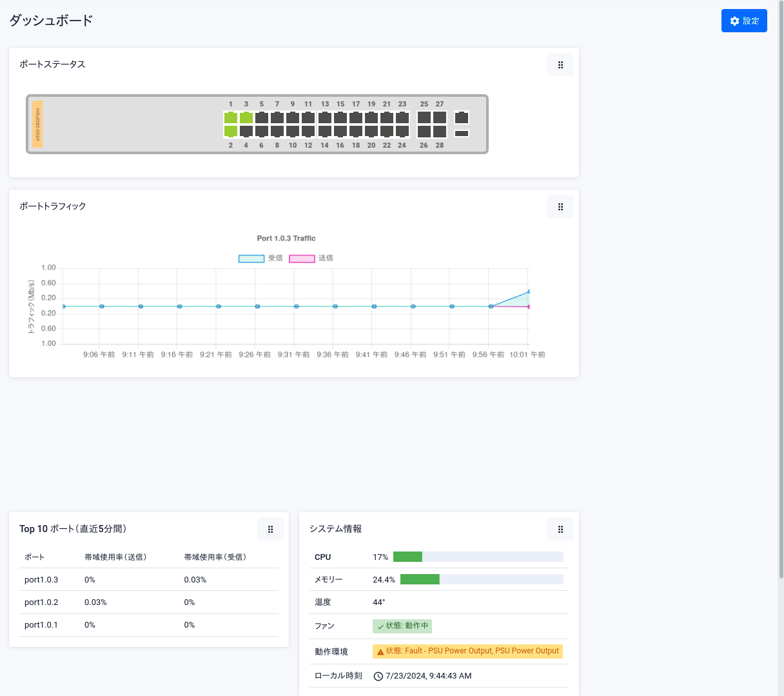
Task: Click the ポートトラフィック panel grip icon
Action: 560,207
